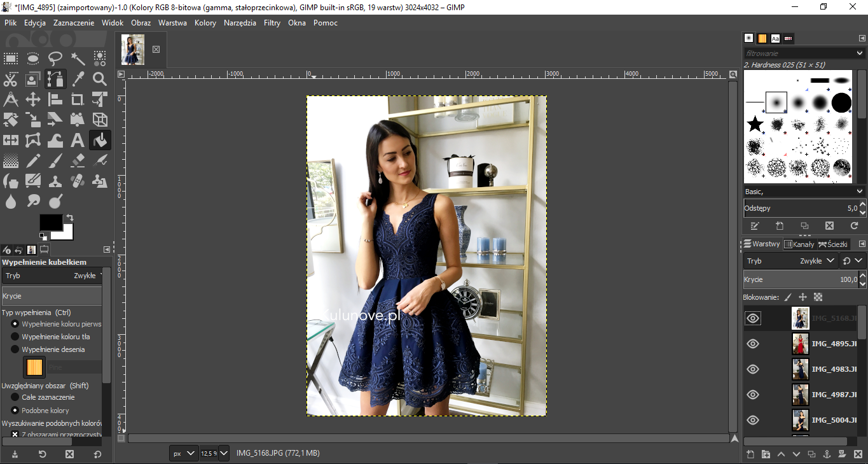
Task: Select the Pencil tool
Action: [x=33, y=160]
